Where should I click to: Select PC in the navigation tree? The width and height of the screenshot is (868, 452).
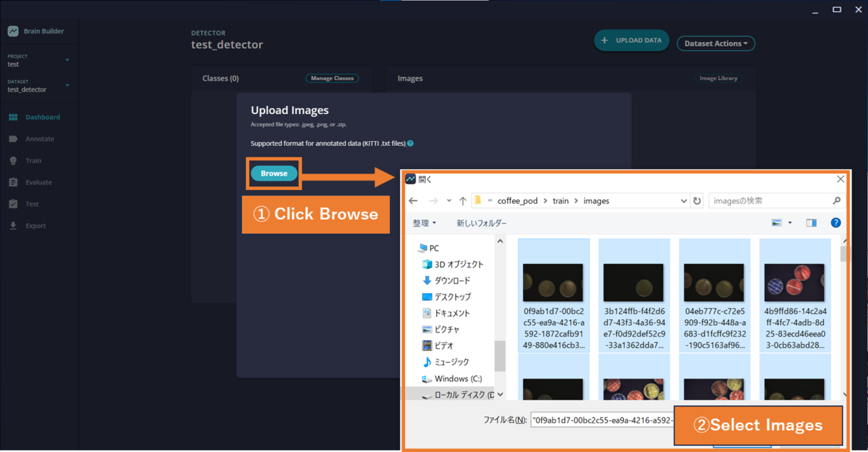click(x=429, y=248)
